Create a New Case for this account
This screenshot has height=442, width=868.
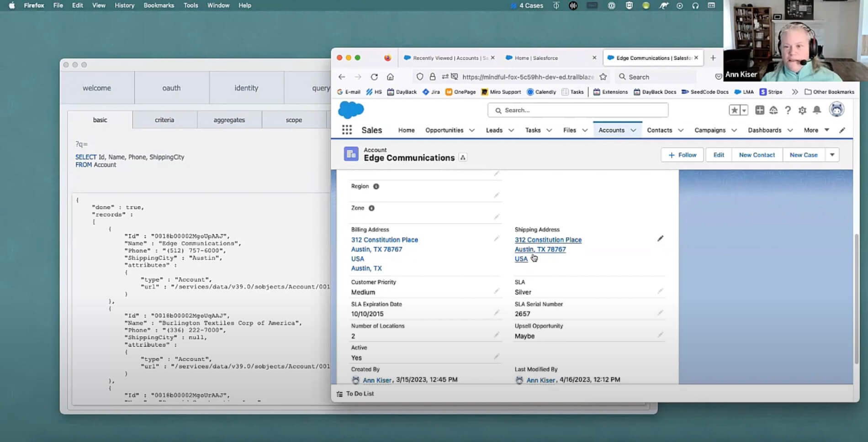tap(804, 155)
